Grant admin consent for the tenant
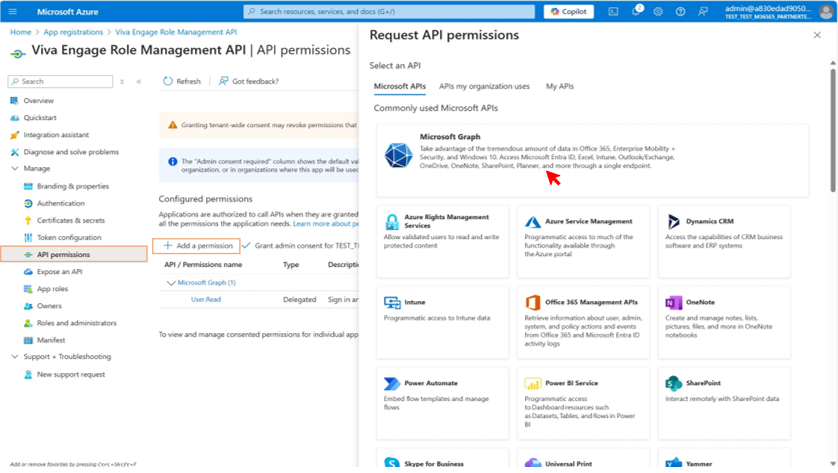This screenshot has width=838, height=473. 301,245
